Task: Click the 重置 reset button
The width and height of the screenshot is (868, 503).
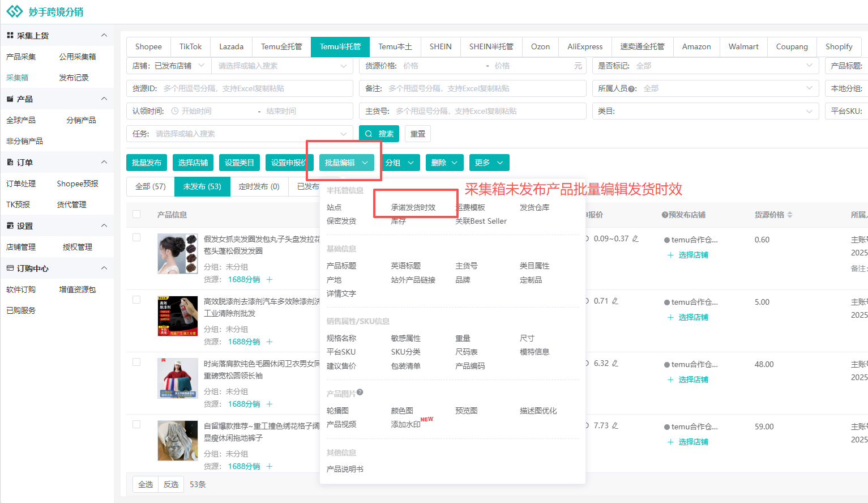Action: coord(418,134)
